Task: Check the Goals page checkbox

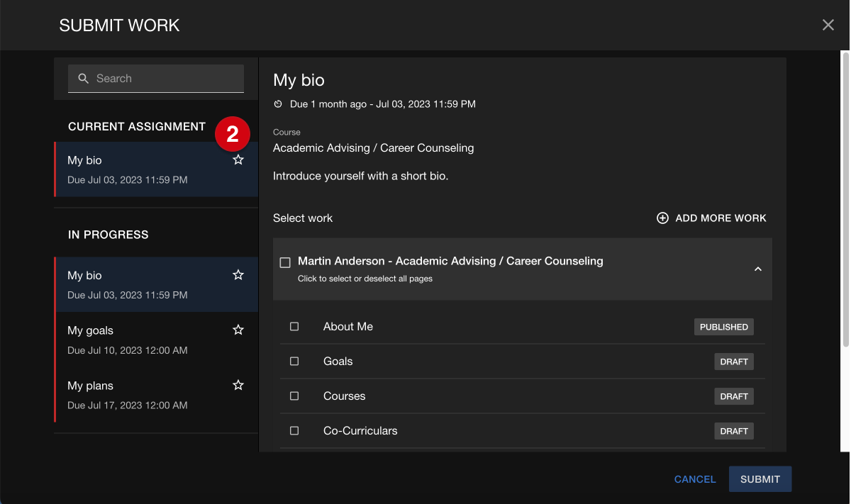Action: pos(294,362)
